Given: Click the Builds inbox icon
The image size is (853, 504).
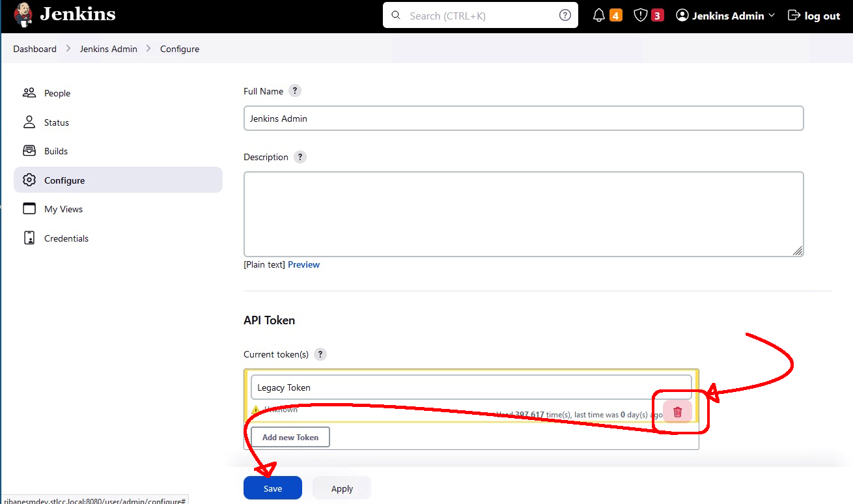Looking at the screenshot, I should (29, 150).
